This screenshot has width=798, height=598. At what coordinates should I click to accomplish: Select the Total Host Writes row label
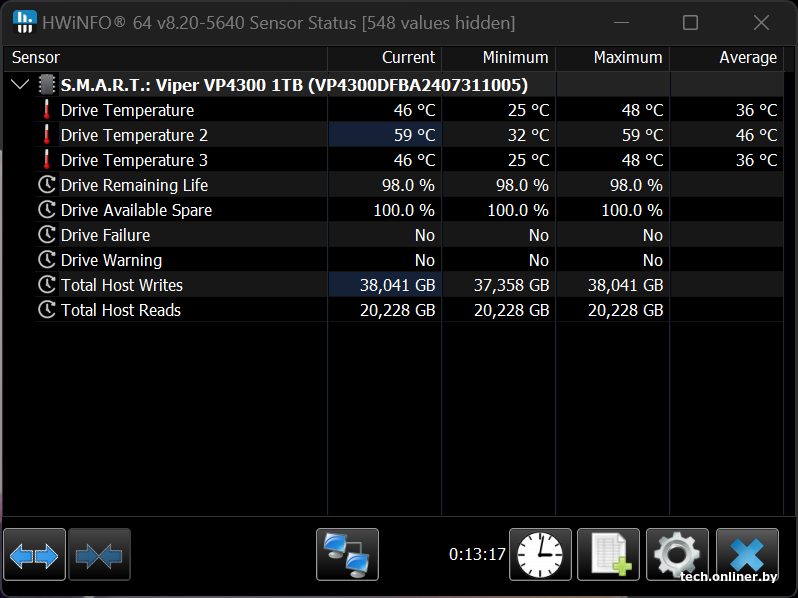(x=122, y=285)
